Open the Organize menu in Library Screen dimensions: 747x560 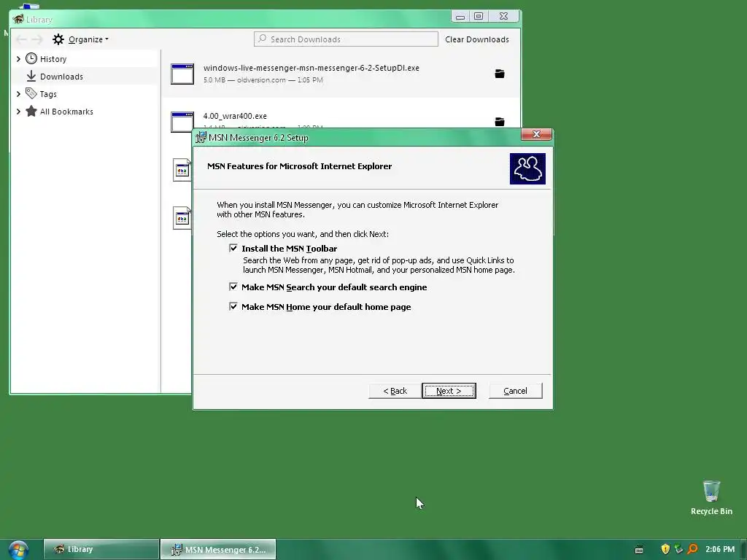tap(88, 39)
